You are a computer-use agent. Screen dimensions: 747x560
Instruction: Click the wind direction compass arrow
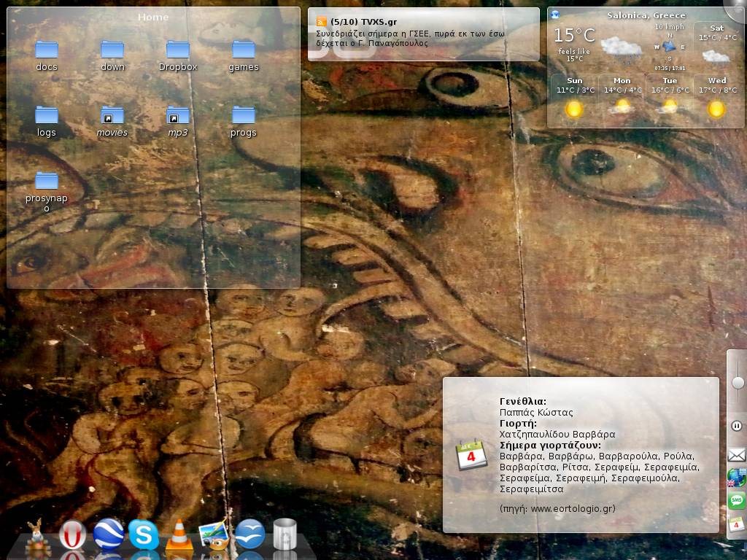tap(670, 47)
